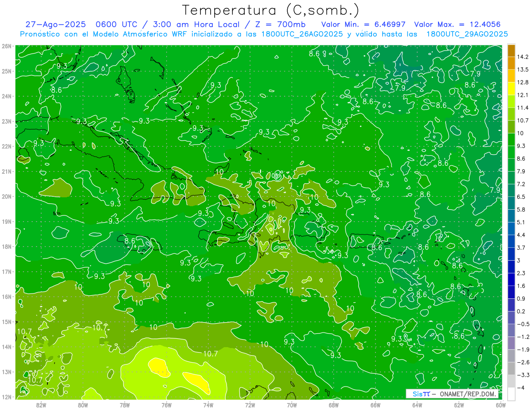This screenshot has height=411, width=532.
Task: Click the colorbar label "12.8"
Action: [522, 82]
